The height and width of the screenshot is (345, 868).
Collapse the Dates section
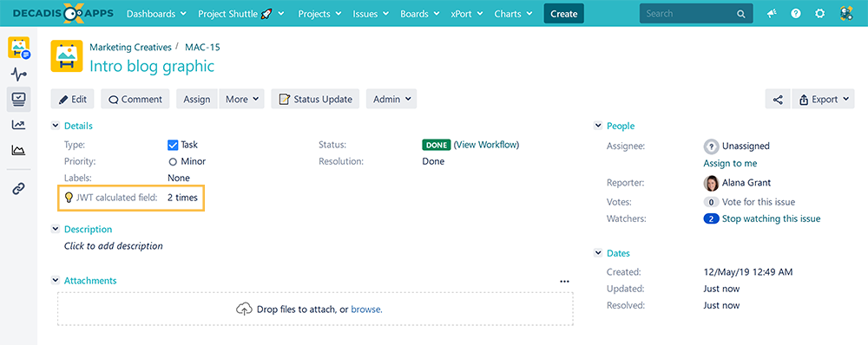pos(598,253)
